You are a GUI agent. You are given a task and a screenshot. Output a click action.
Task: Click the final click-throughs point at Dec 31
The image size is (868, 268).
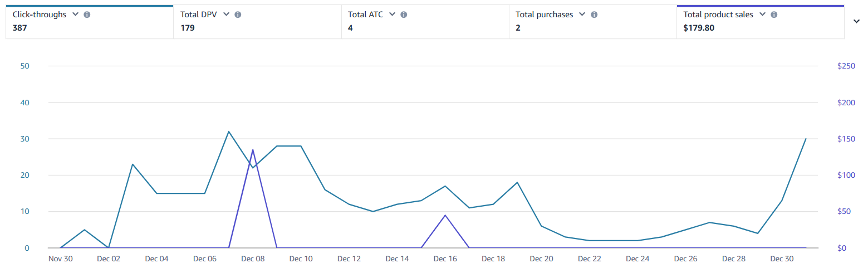[806, 139]
